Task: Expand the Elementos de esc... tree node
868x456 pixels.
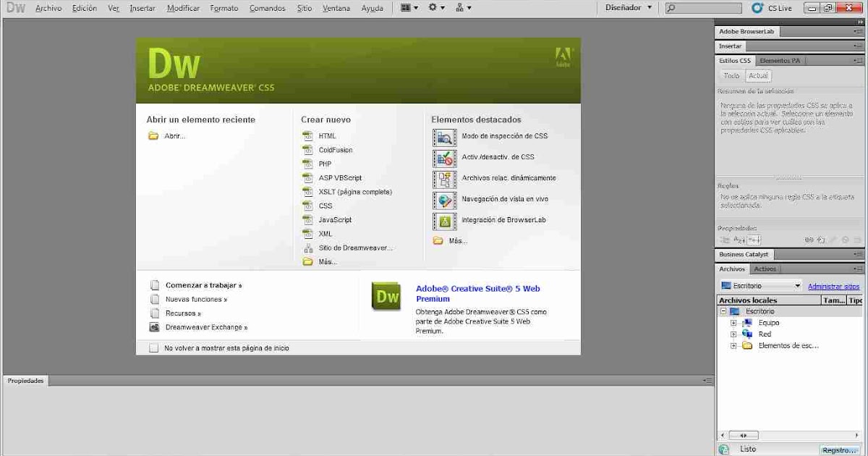Action: (733, 346)
